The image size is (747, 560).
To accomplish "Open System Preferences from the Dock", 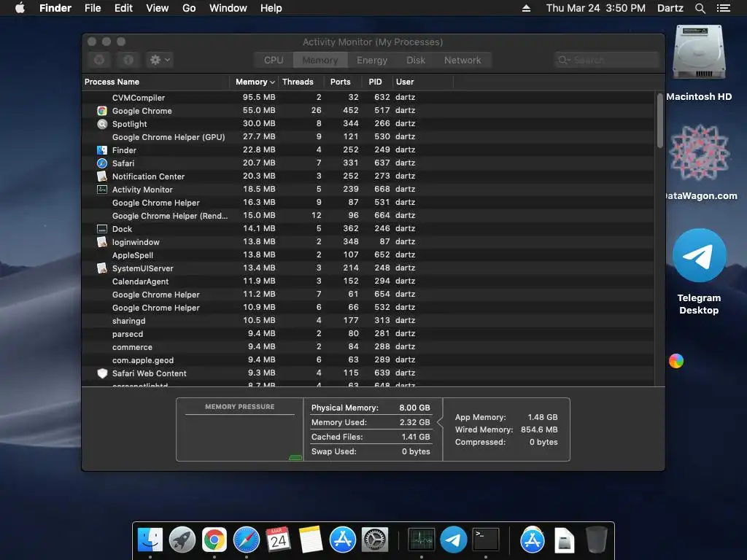I will (375, 540).
